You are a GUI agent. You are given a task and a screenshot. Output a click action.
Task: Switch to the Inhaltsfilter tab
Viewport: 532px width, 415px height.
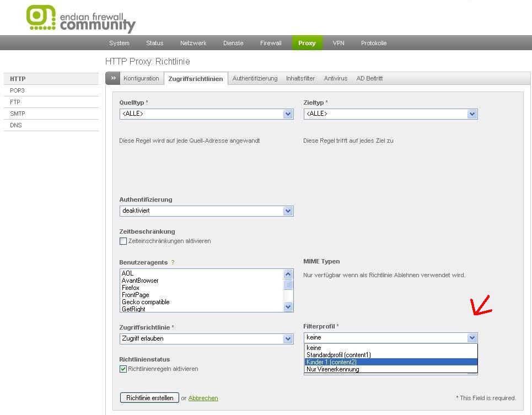click(300, 78)
